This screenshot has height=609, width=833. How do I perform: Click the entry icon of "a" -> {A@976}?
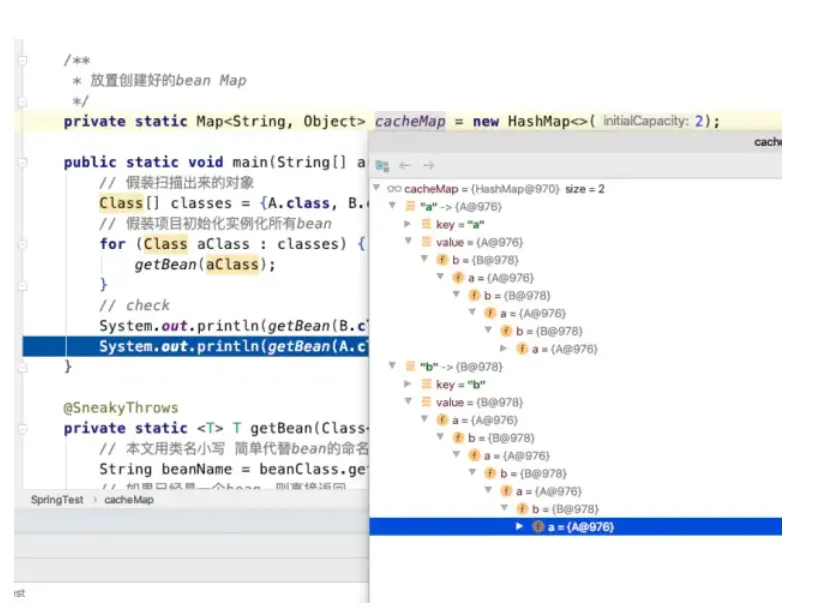(x=411, y=206)
